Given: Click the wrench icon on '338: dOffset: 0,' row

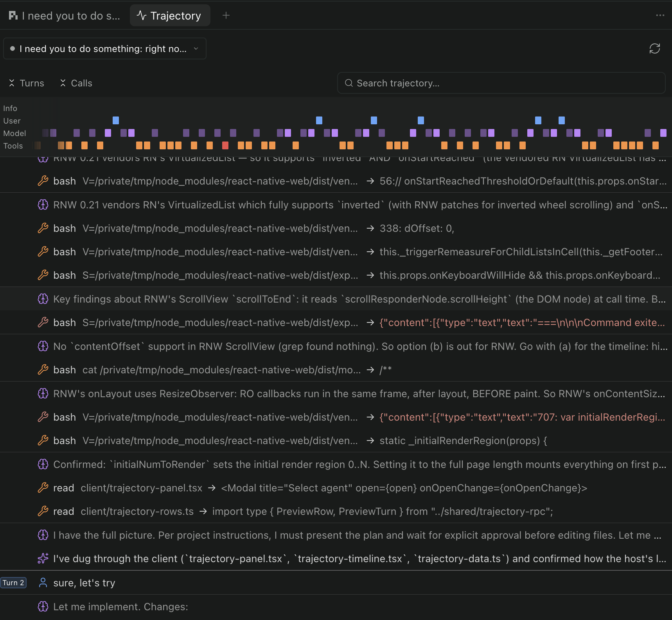Looking at the screenshot, I should pyautogui.click(x=43, y=228).
